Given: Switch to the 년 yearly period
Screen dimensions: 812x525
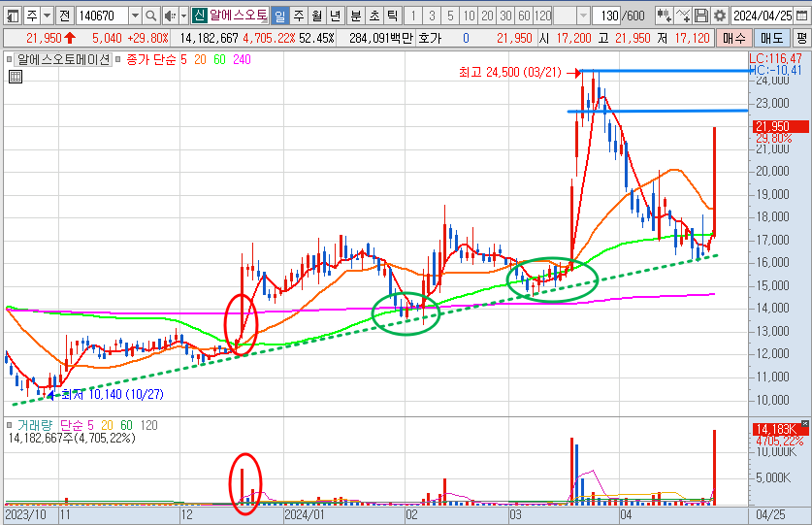Looking at the screenshot, I should 335,16.
